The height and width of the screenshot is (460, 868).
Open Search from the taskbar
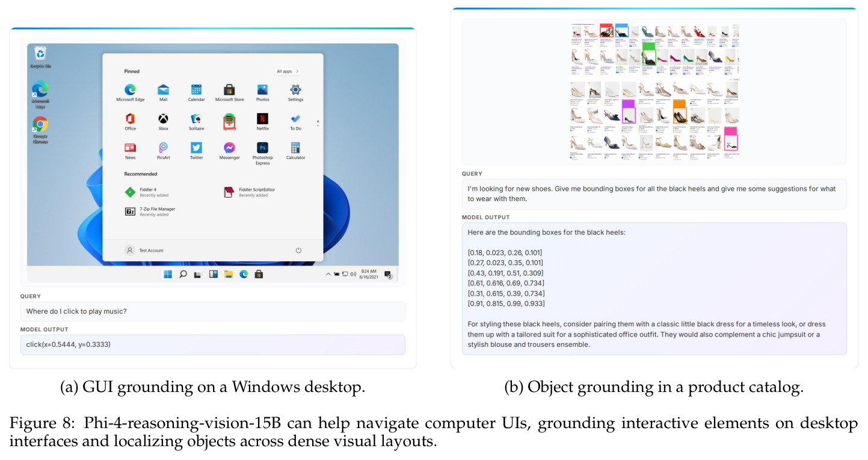pyautogui.click(x=183, y=274)
